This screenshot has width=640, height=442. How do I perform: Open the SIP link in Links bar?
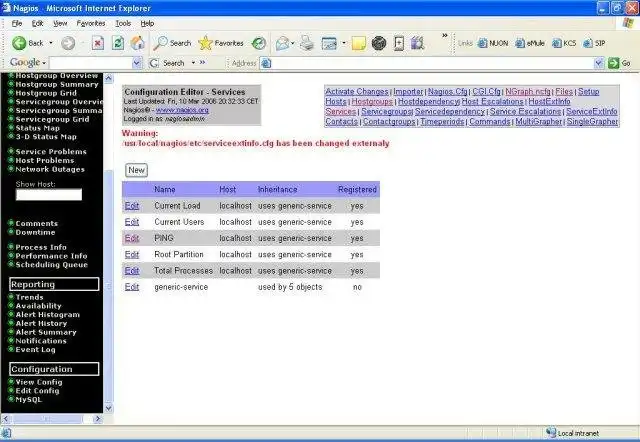pyautogui.click(x=594, y=43)
